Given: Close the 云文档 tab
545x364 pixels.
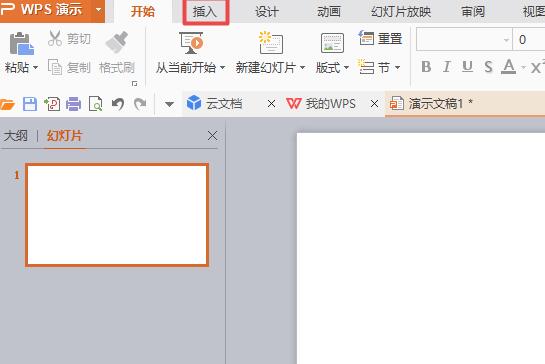Looking at the screenshot, I should (271, 104).
